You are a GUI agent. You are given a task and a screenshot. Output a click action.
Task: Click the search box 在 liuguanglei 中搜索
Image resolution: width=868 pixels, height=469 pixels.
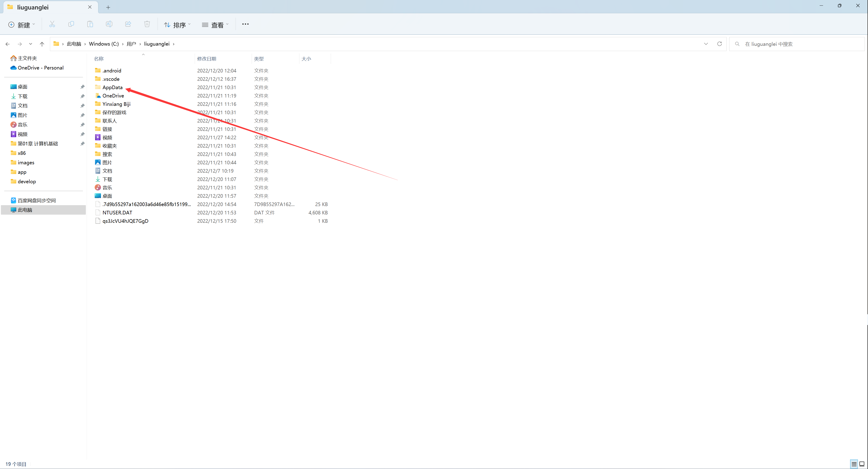pos(797,44)
